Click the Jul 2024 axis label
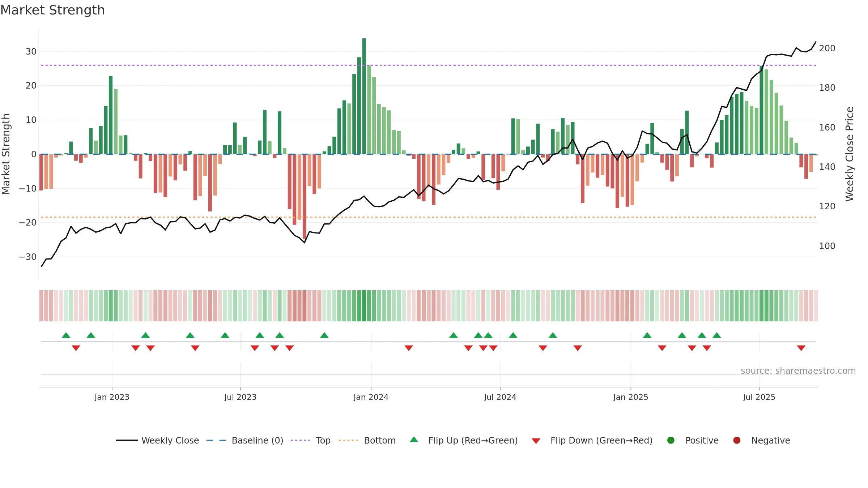The width and height of the screenshot is (868, 488). point(500,397)
